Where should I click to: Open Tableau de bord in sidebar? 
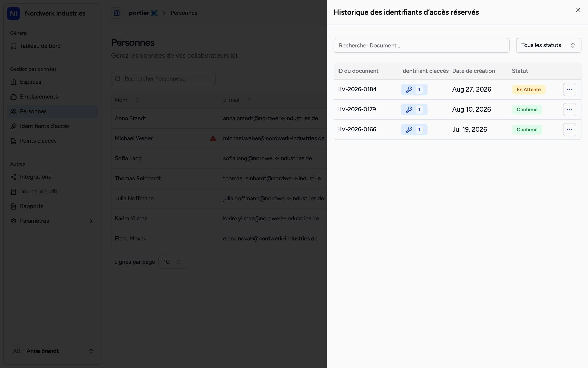click(x=52, y=46)
